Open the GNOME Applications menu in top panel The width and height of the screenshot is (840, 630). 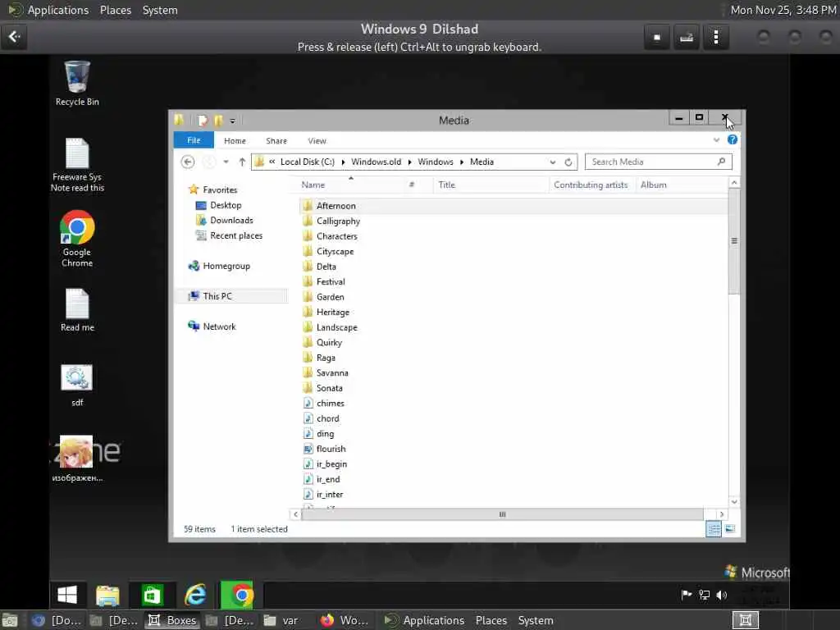pyautogui.click(x=58, y=10)
